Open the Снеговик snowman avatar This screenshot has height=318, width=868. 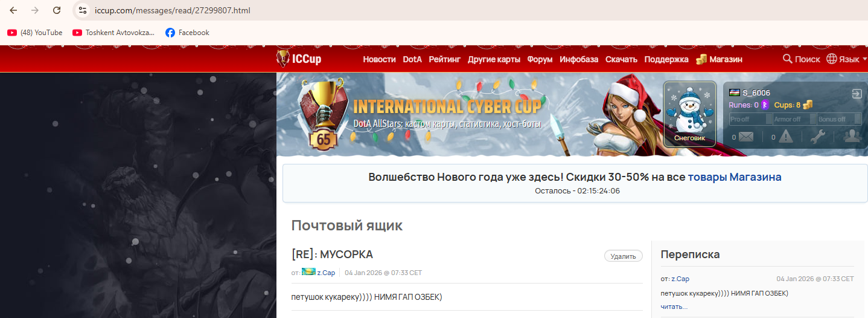tap(690, 114)
